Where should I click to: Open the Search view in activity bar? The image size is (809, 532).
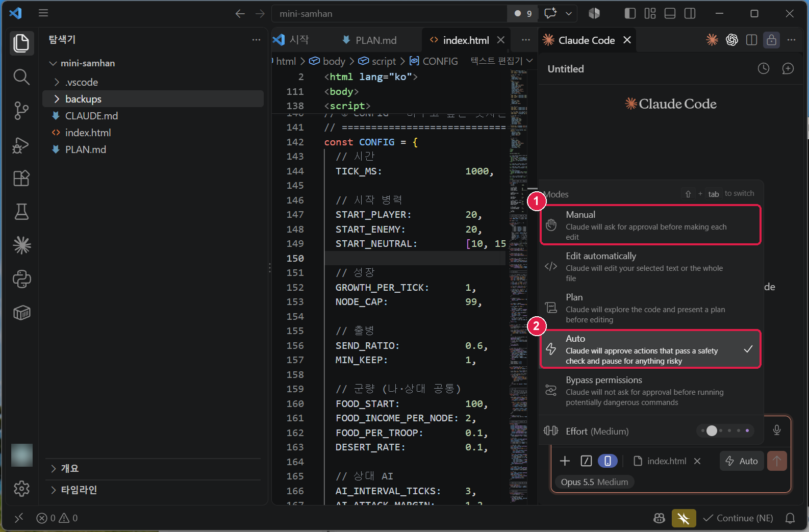[21, 77]
